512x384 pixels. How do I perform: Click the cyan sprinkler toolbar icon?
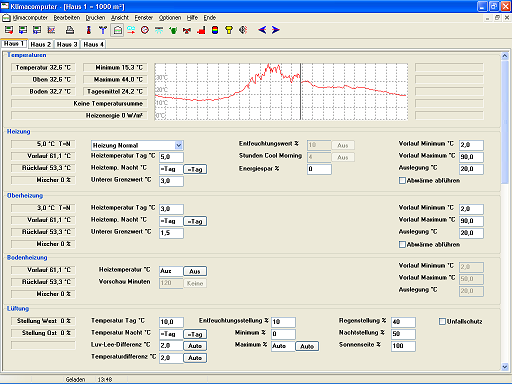tap(159, 30)
